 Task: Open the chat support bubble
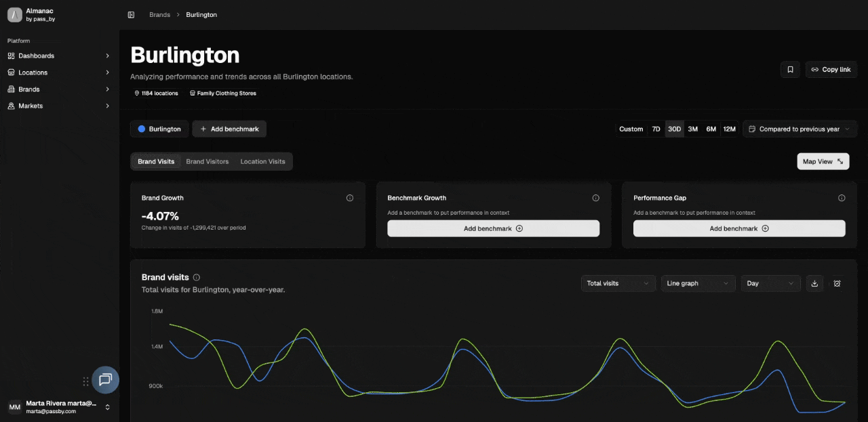[105, 380]
